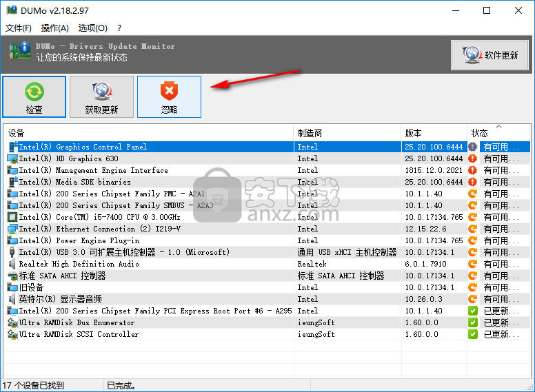Click 已更新 status for RAMDisk SCSI Controller

click(x=502, y=334)
